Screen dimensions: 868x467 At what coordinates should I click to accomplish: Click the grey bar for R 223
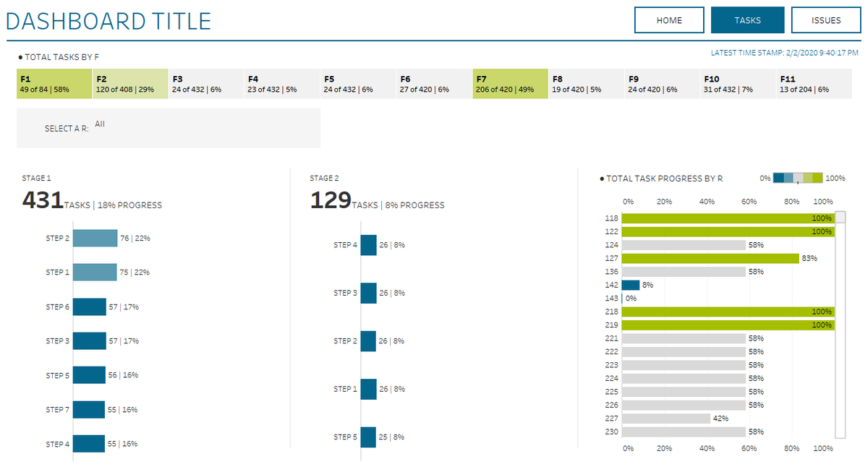684,365
